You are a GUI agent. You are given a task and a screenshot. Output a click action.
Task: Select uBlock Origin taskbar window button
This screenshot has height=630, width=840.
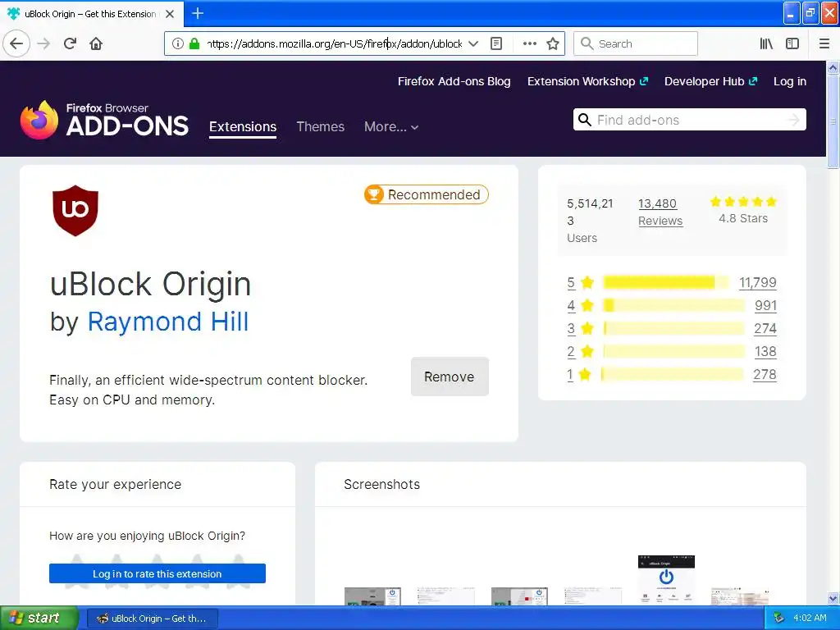152,619
